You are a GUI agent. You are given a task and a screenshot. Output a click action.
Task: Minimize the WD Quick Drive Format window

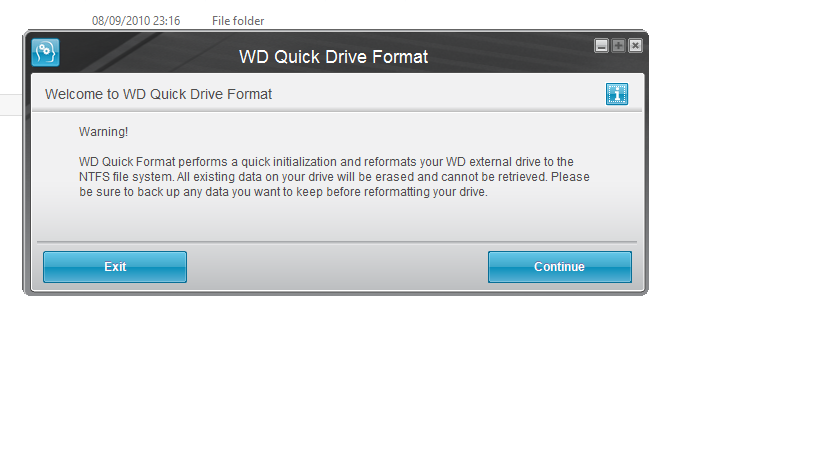[x=601, y=46]
